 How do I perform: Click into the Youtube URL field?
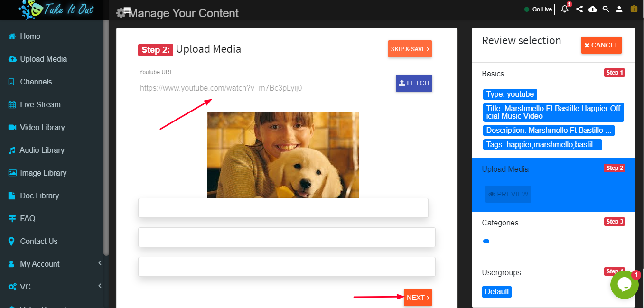tap(258, 88)
